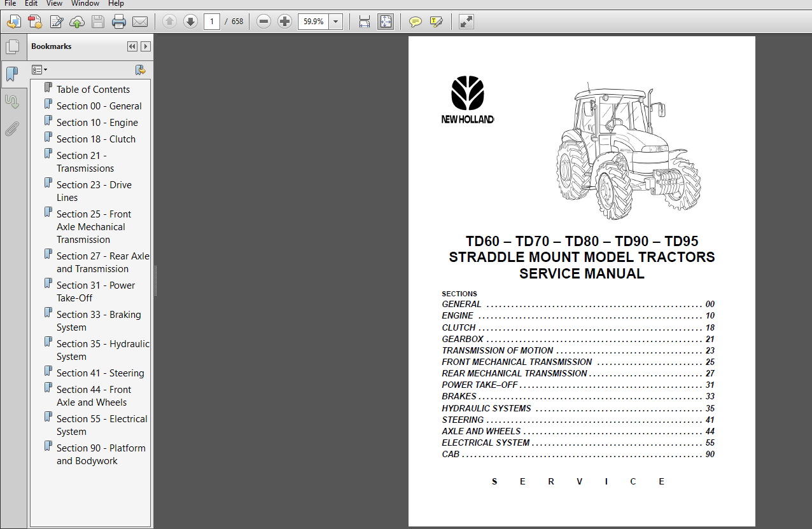Viewport: 812px width, 529px height.
Task: Click the single-arrow Bookmarks panel button
Action: click(146, 46)
